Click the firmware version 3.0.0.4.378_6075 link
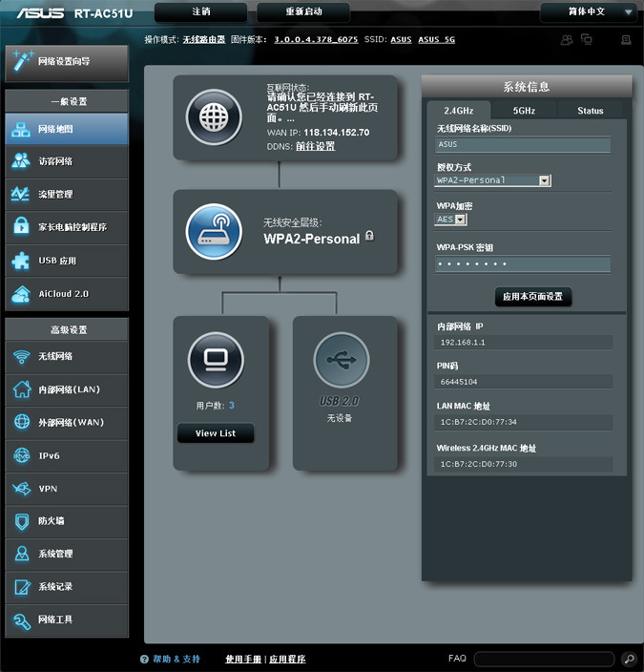644x672 pixels. (x=316, y=39)
